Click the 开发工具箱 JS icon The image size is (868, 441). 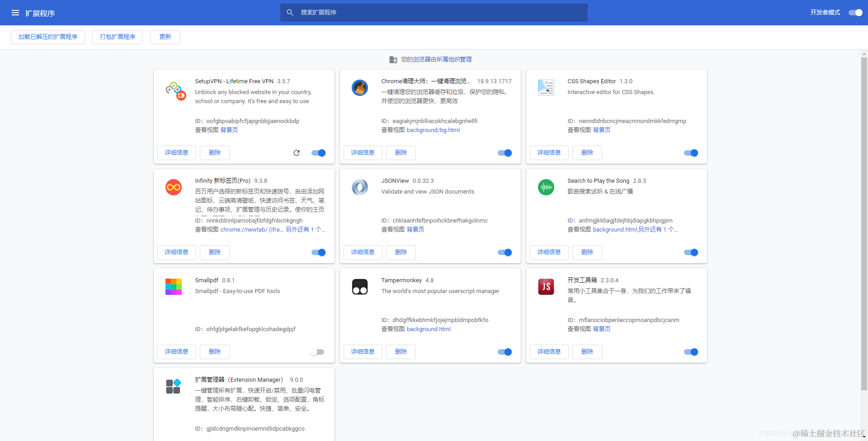click(x=546, y=287)
